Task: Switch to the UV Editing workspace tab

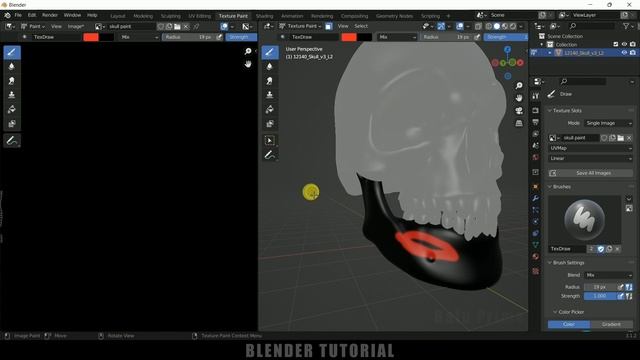Action: pyautogui.click(x=200, y=16)
